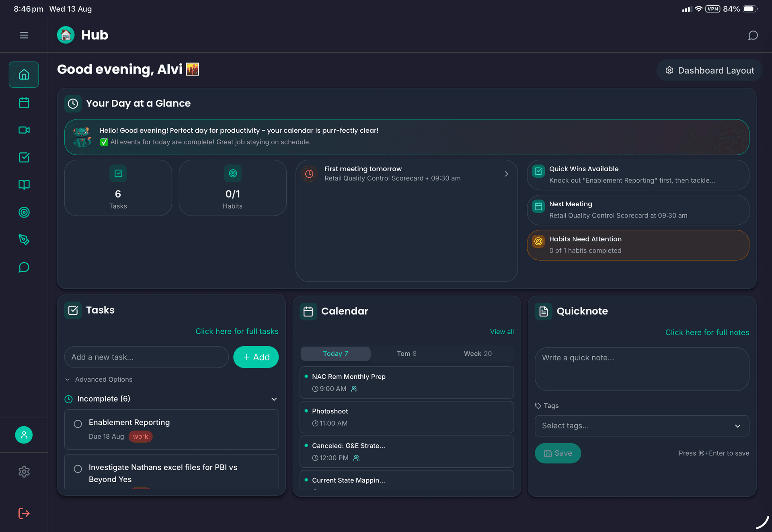Check off the Investigate Nathans excel files task
This screenshot has height=532, width=772.
click(x=78, y=468)
